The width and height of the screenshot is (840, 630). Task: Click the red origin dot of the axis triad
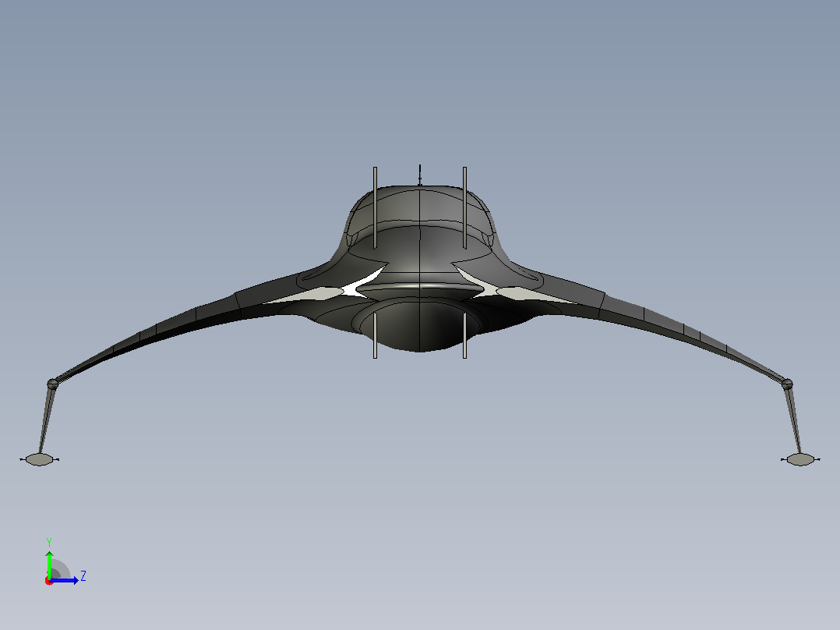pyautogui.click(x=49, y=582)
